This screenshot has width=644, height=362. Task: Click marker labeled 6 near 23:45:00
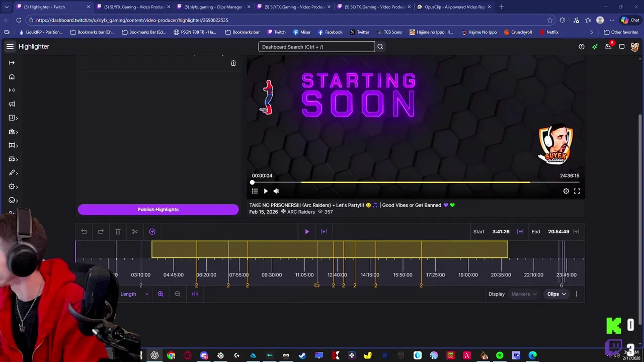[x=561, y=286]
